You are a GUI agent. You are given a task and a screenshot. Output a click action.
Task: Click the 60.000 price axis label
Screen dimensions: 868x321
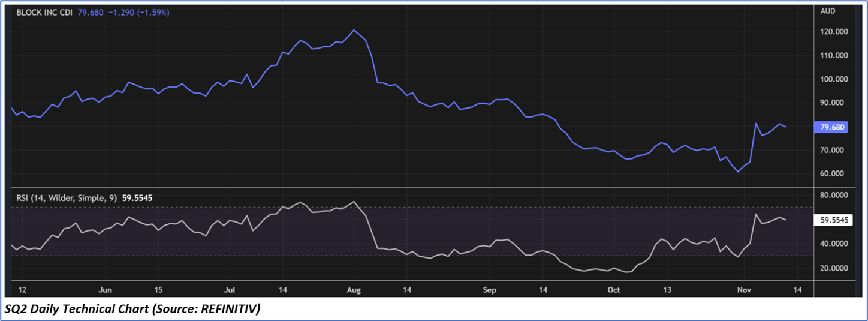tap(831, 174)
